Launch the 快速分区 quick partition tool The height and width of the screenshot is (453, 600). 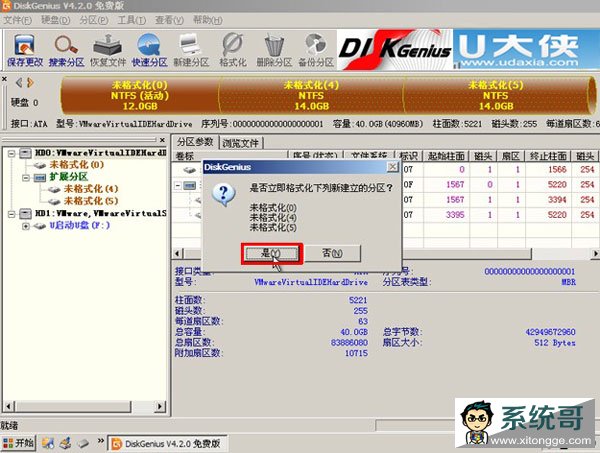[149, 50]
